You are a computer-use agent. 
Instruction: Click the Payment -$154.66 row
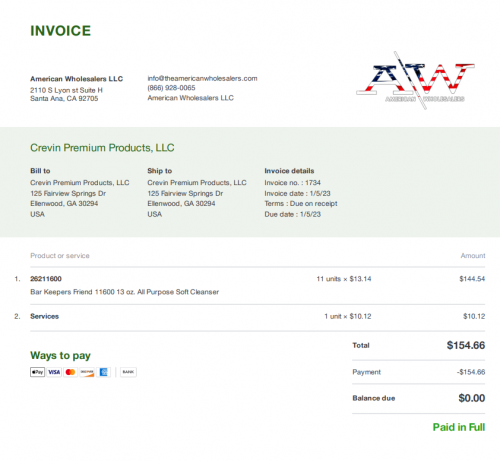click(419, 372)
